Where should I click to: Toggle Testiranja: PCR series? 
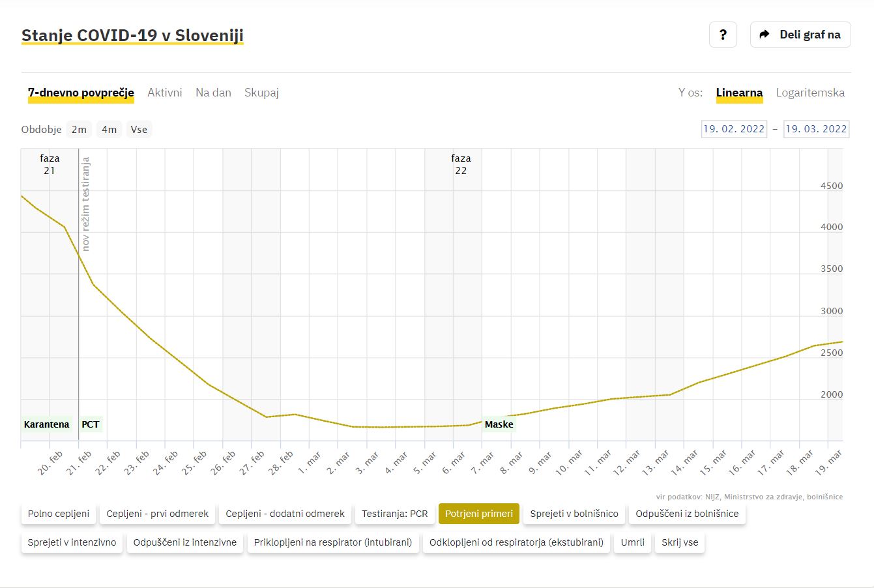[395, 514]
